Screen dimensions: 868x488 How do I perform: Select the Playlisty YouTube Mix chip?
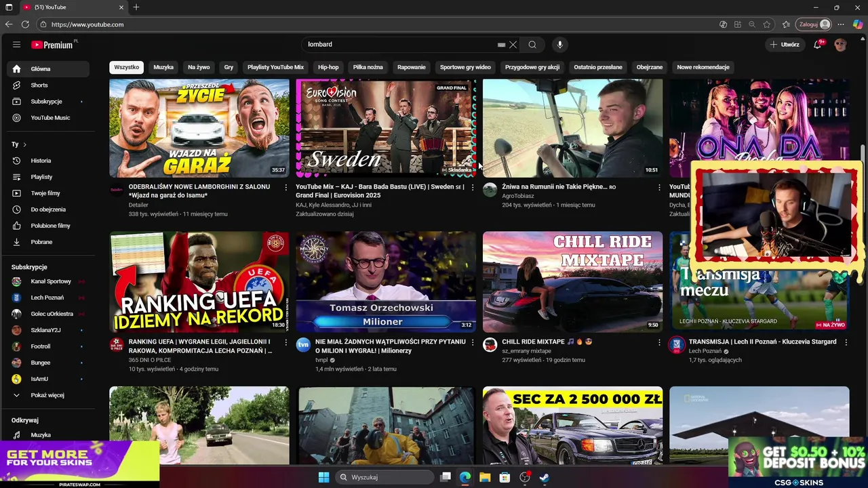275,67
